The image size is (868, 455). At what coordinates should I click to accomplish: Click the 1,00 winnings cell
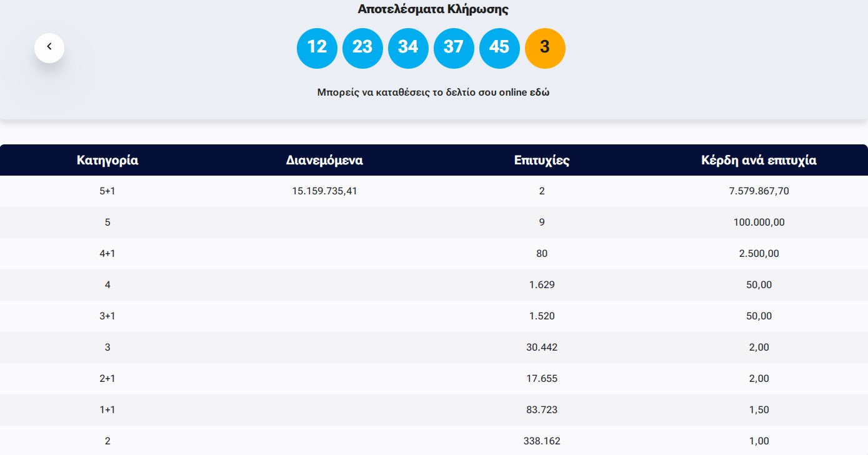pos(759,441)
